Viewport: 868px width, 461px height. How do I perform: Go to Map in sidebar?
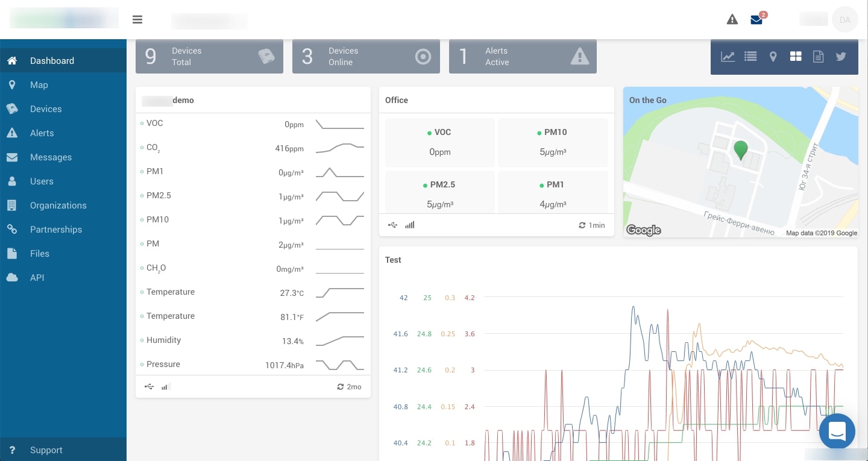click(63, 85)
